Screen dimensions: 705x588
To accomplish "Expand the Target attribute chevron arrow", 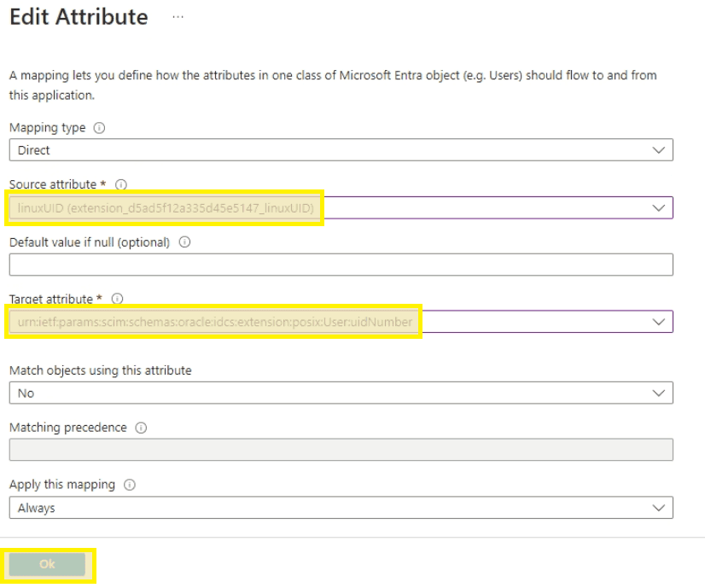I will click(657, 322).
